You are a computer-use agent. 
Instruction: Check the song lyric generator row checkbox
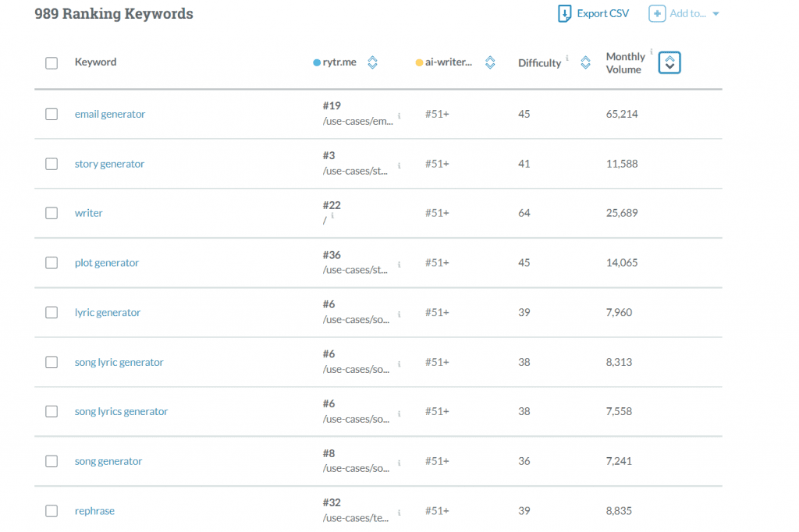point(51,362)
